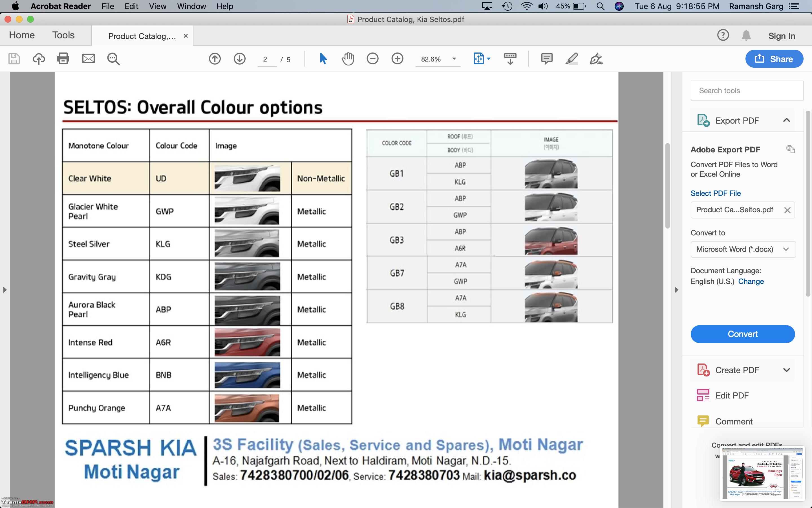Print the document with printer icon
Image resolution: width=812 pixels, height=508 pixels.
coord(63,59)
